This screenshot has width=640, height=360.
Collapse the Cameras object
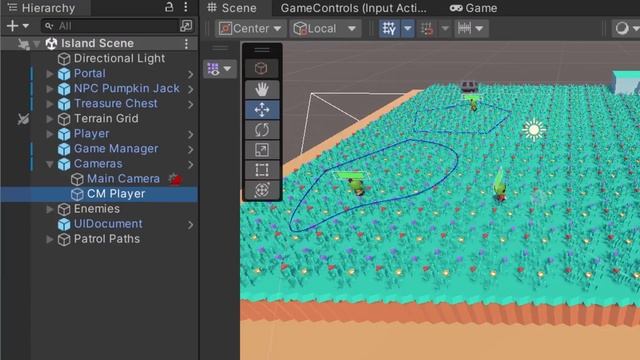50,164
